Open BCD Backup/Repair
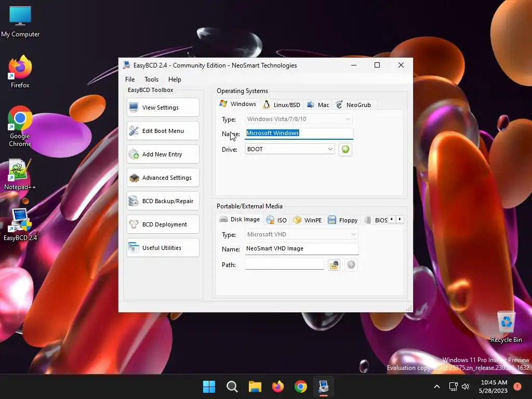532x399 pixels. pos(163,201)
